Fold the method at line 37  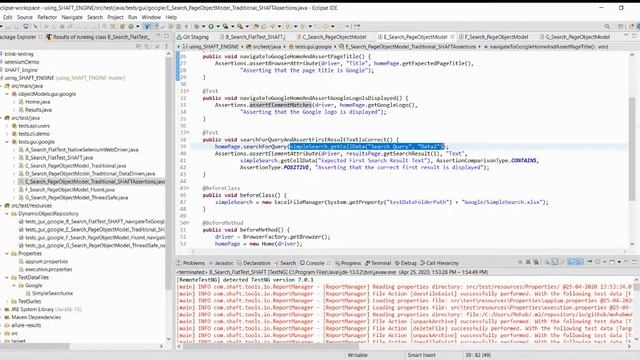point(187,133)
